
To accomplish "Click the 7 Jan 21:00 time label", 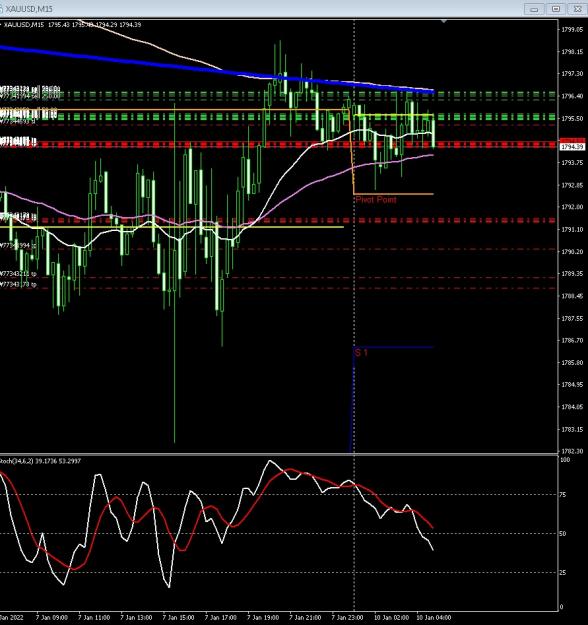I will (x=305, y=618).
